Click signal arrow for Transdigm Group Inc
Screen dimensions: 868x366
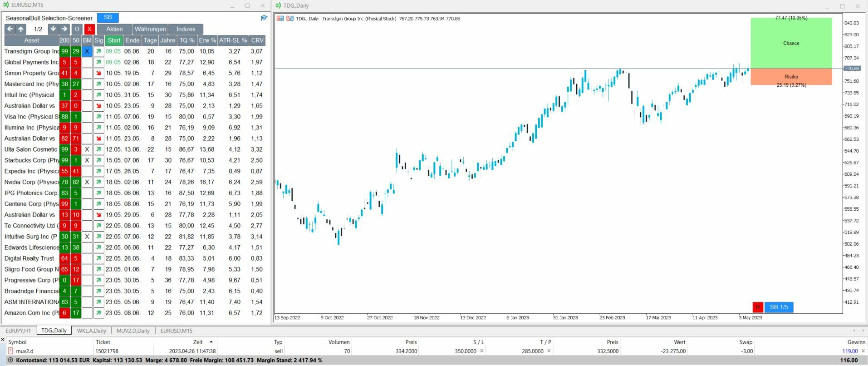98,51
